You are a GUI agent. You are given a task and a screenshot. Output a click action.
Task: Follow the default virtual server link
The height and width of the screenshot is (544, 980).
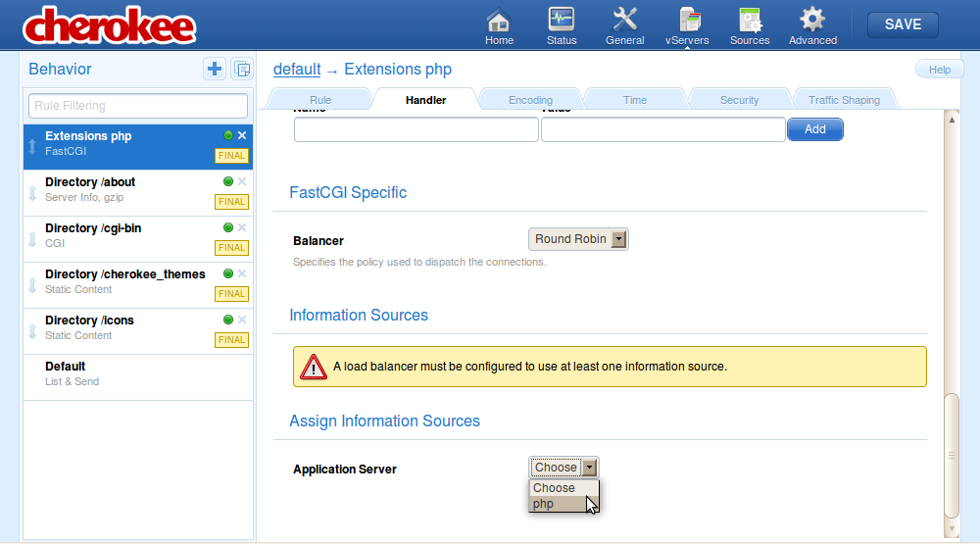pyautogui.click(x=297, y=70)
